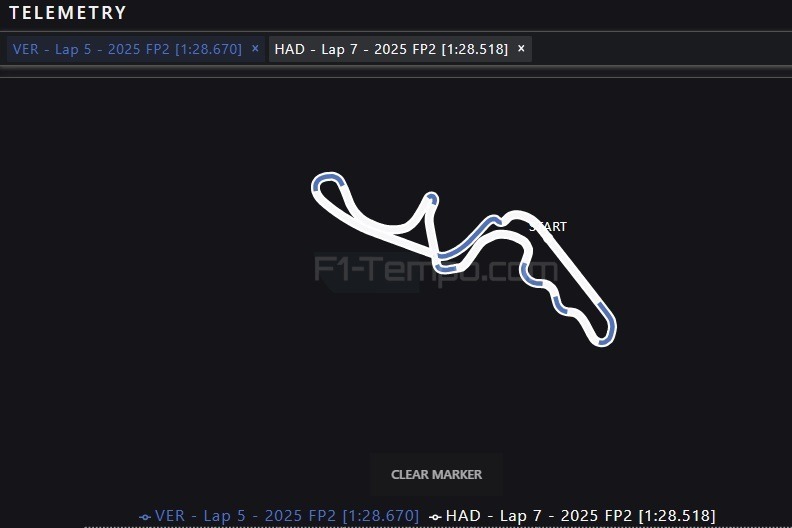The width and height of the screenshot is (792, 528).
Task: Close the HAD Lap 7 telemetry tab
Action: tap(521, 49)
